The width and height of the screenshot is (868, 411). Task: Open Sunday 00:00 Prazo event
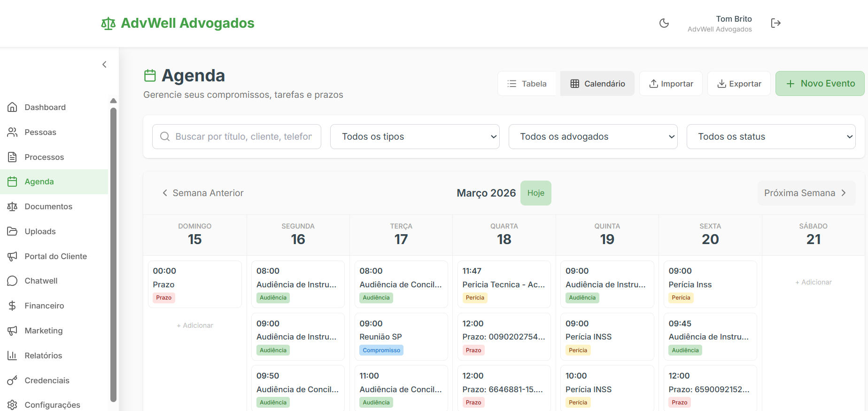click(x=195, y=284)
